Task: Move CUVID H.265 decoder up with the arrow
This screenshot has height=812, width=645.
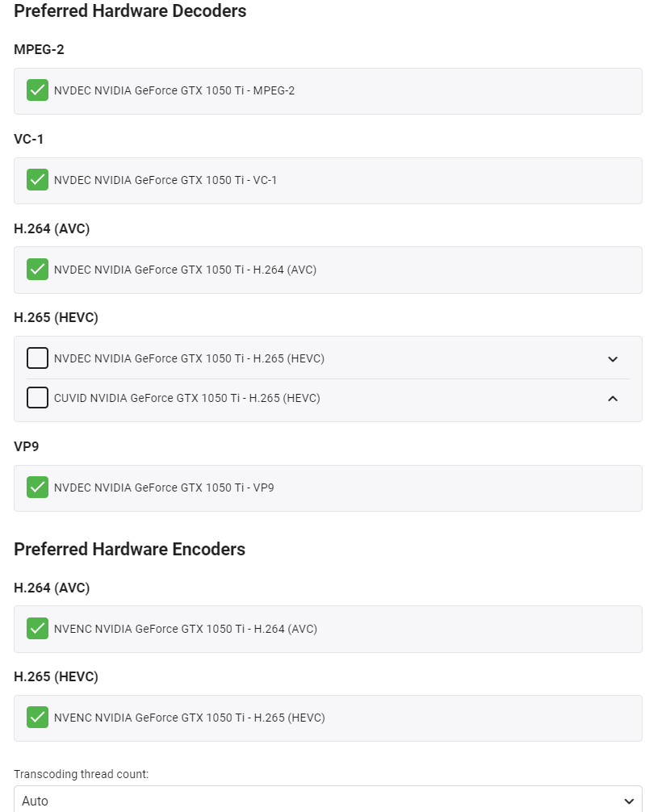Action: tap(613, 398)
